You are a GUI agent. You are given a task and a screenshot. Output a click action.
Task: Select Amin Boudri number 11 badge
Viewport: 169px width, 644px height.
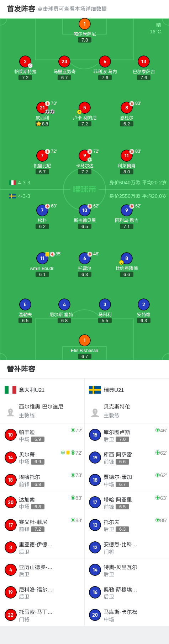click(42, 258)
